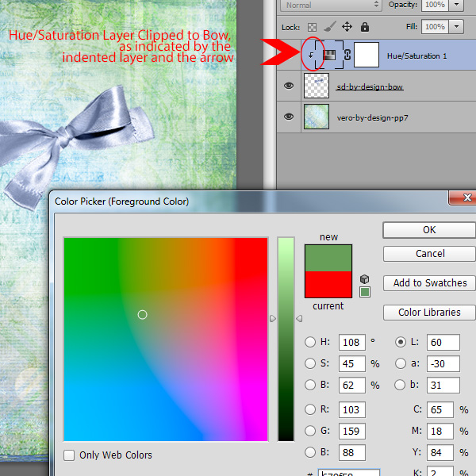Click the lock transparent pixels icon

pos(312,27)
